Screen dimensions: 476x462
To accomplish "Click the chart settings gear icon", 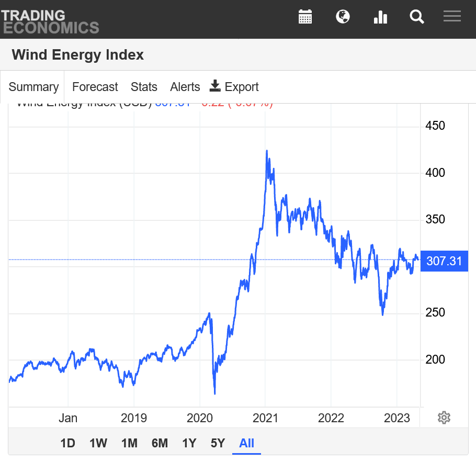I will pos(444,418).
